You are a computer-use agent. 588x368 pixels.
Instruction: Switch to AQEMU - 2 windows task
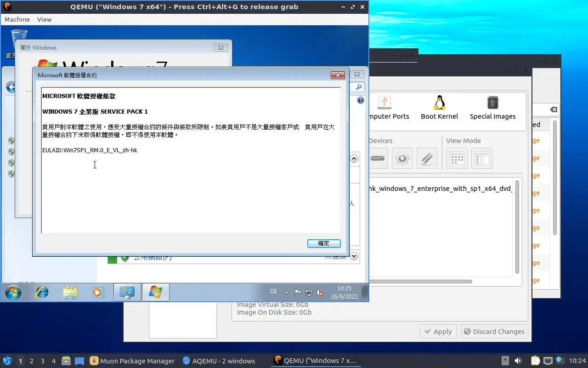click(x=219, y=361)
